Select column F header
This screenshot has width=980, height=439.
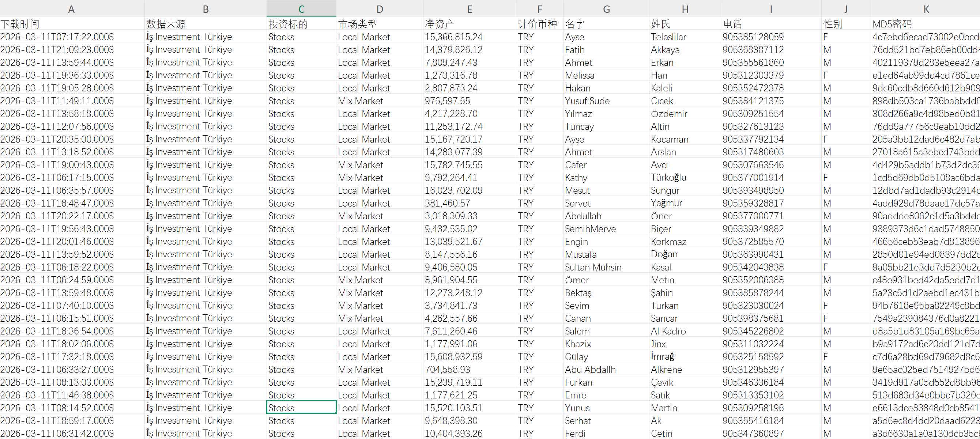tap(539, 9)
